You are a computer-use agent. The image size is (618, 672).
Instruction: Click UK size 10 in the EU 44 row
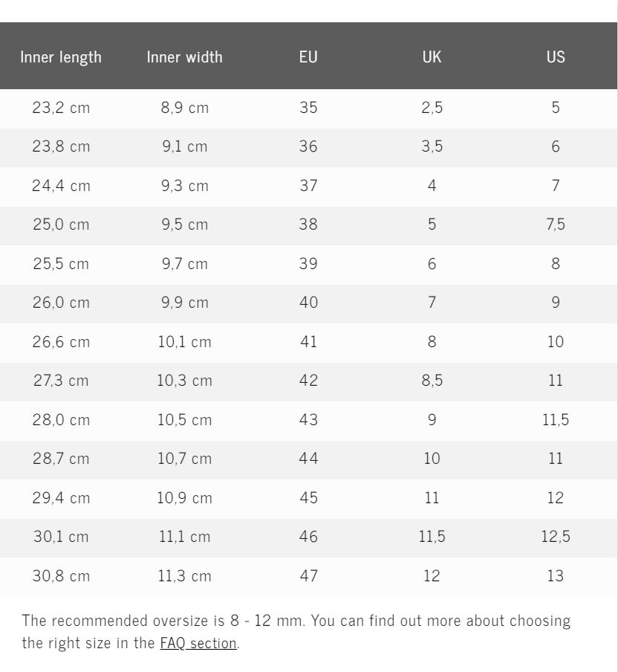(x=432, y=459)
